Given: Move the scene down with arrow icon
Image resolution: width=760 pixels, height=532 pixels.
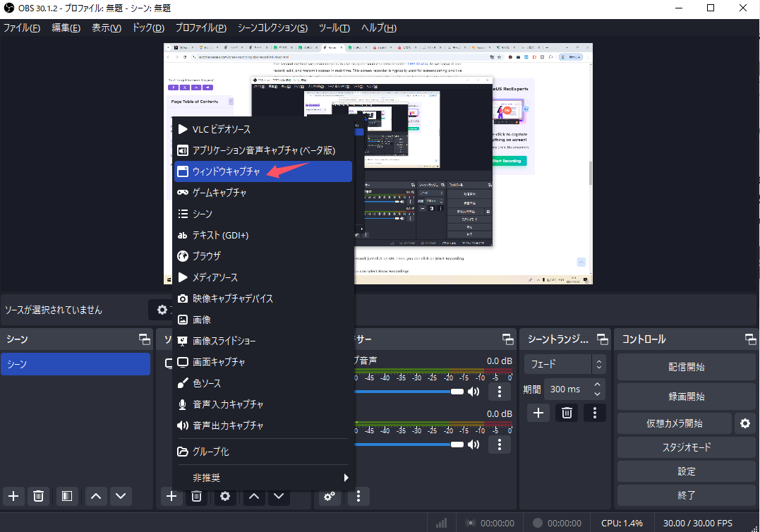Looking at the screenshot, I should pos(121,496).
